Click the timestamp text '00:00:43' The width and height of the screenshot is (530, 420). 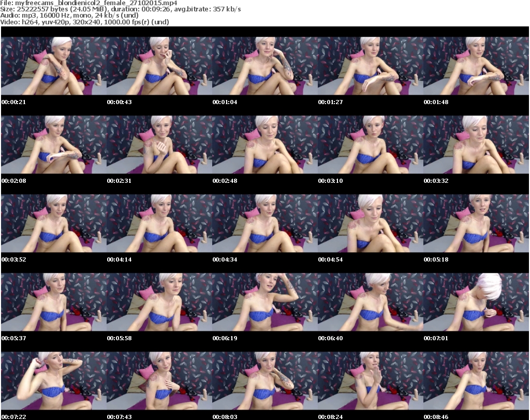120,102
